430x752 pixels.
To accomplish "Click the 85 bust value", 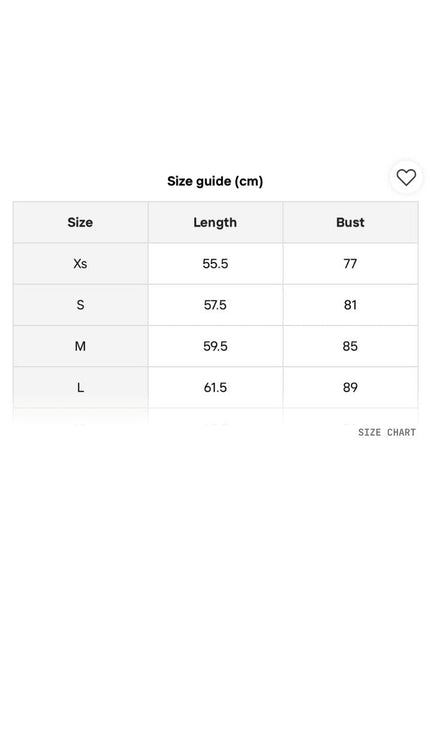I will (350, 346).
